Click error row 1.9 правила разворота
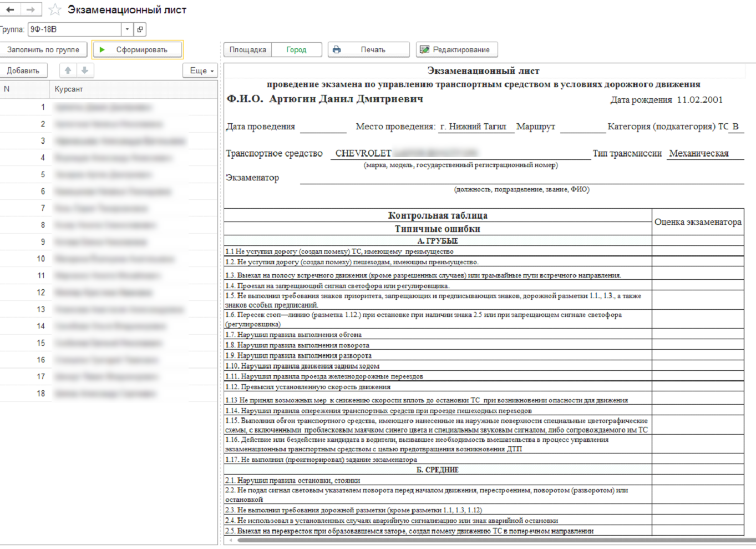 pos(438,355)
